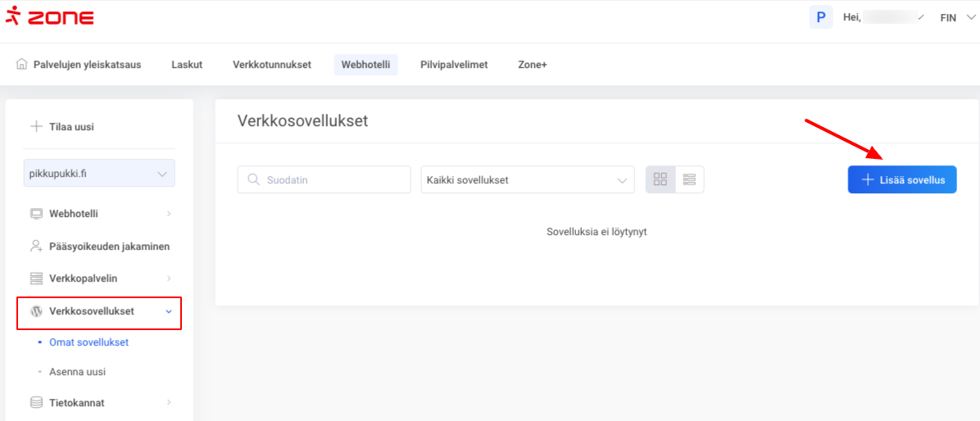Switch to list view layout

tap(689, 179)
